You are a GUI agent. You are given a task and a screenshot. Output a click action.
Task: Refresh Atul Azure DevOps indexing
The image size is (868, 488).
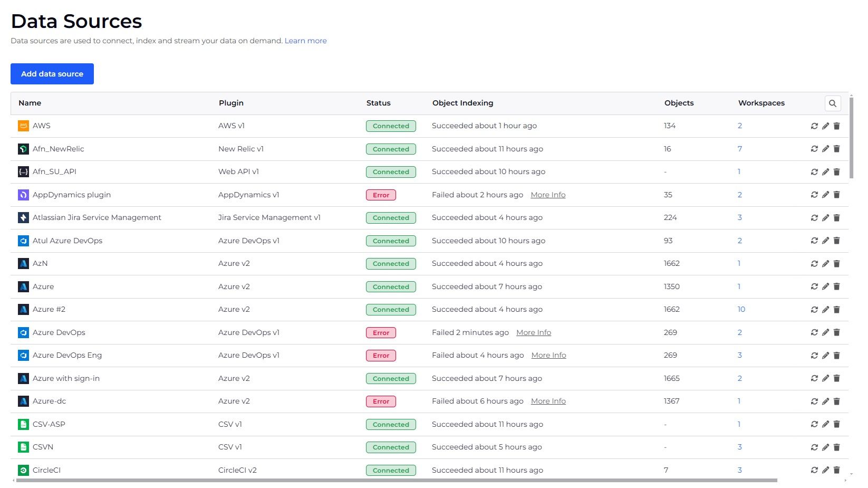pos(814,241)
